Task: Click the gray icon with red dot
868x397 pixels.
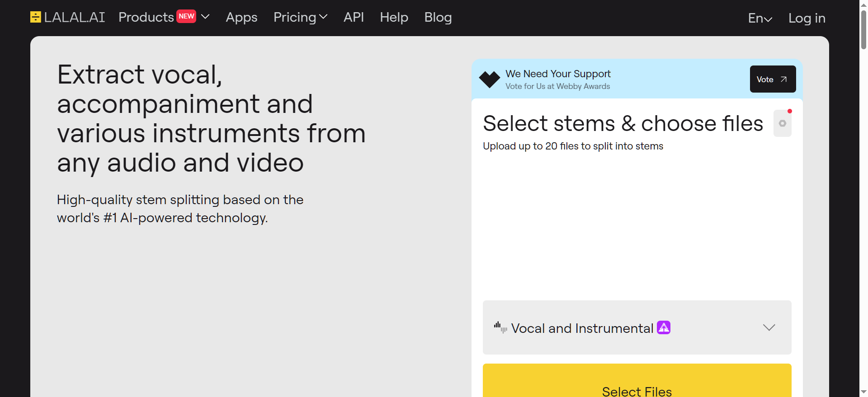Action: [783, 123]
